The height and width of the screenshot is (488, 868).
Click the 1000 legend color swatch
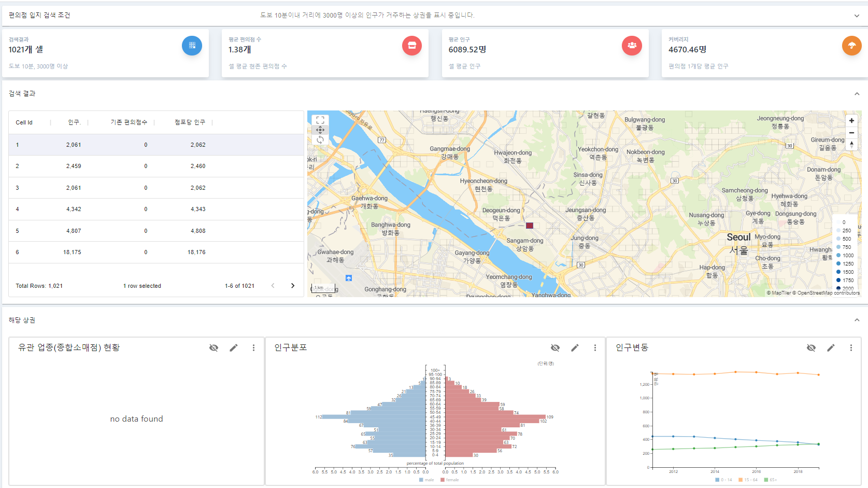[x=838, y=255]
